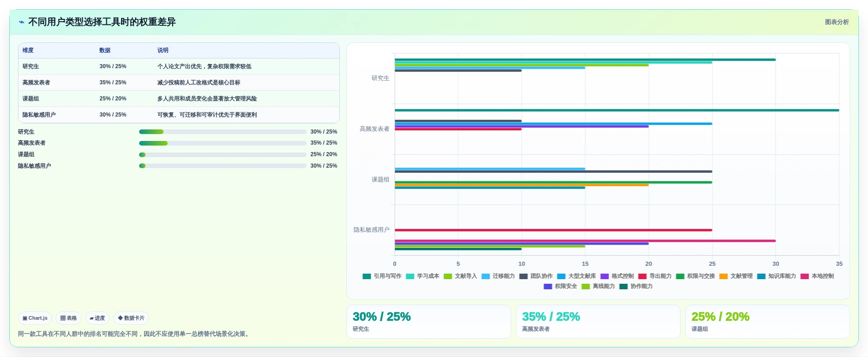
Task: Click the orange 文献管理 legend swatch
Action: pos(723,276)
